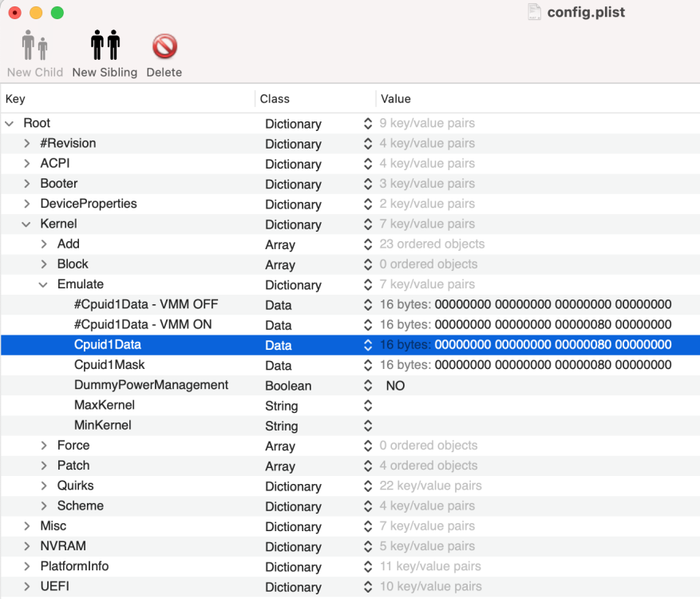Select the DummyPowerManagement key

[152, 385]
